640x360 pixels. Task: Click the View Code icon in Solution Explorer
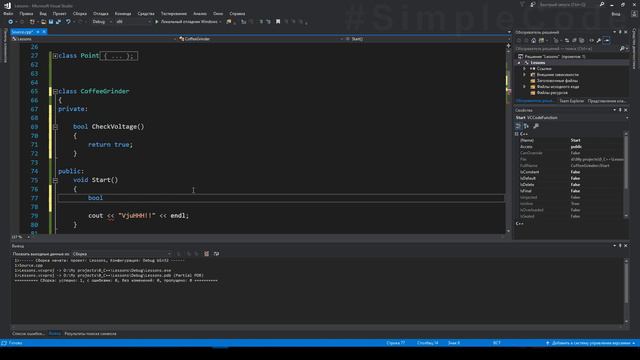pos(591,40)
